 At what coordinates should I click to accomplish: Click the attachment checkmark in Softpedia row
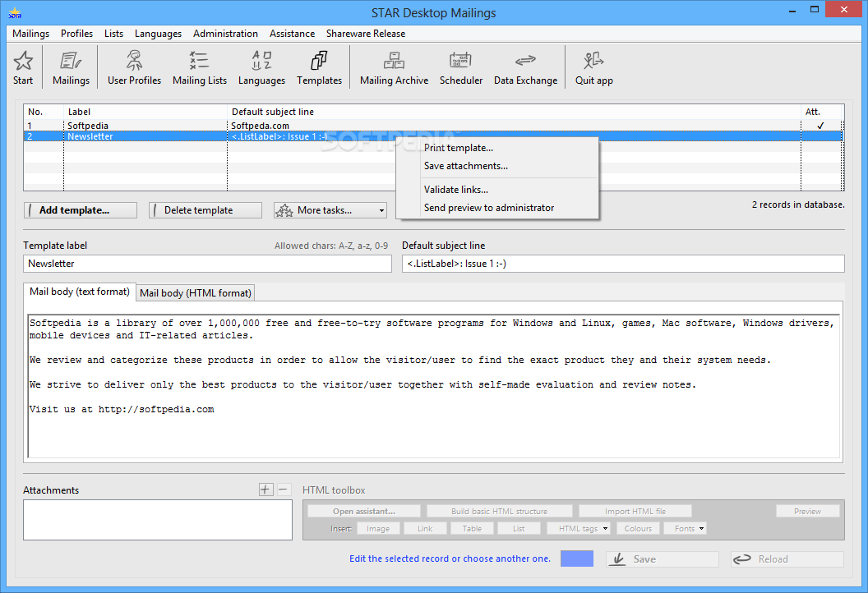820,126
